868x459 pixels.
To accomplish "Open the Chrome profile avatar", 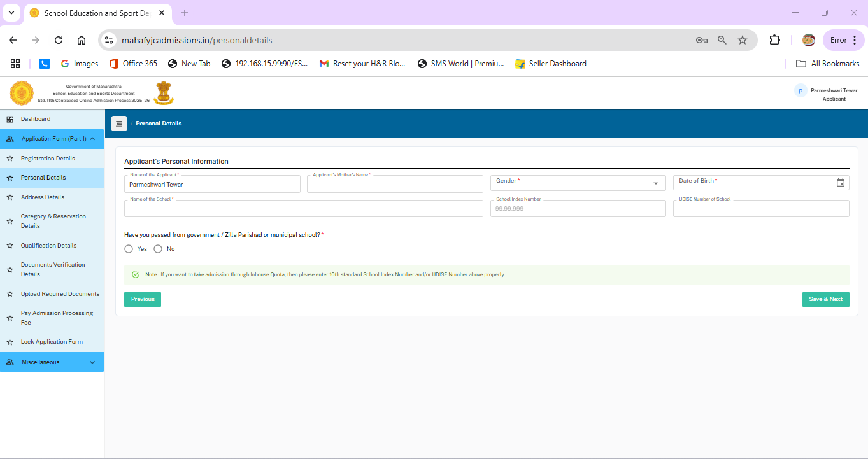I will click(809, 40).
